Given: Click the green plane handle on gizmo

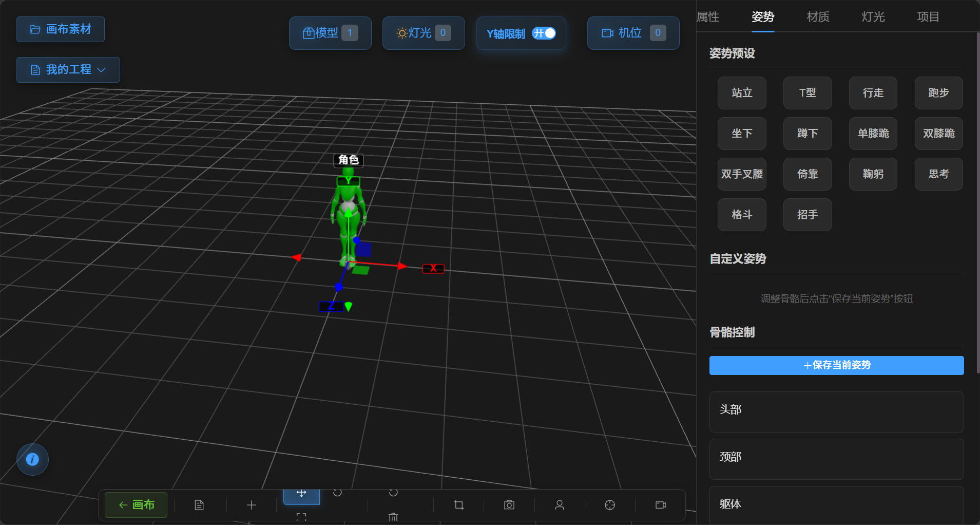Looking at the screenshot, I should pyautogui.click(x=361, y=270).
